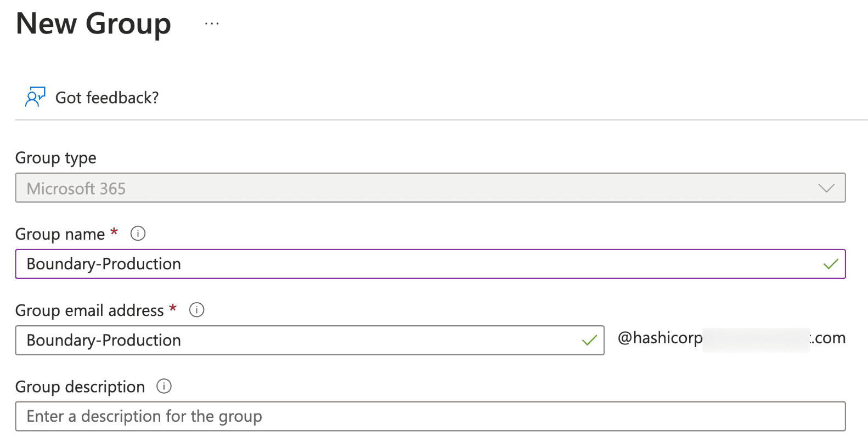Viewport: 868px width, 442px height.
Task: Click the "Group email address" label
Action: 89,310
